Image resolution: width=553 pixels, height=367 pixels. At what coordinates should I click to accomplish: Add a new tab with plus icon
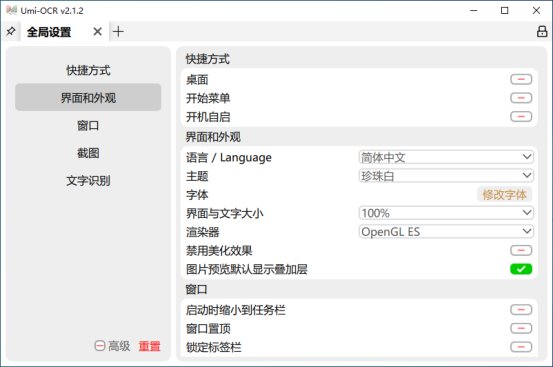pyautogui.click(x=118, y=32)
